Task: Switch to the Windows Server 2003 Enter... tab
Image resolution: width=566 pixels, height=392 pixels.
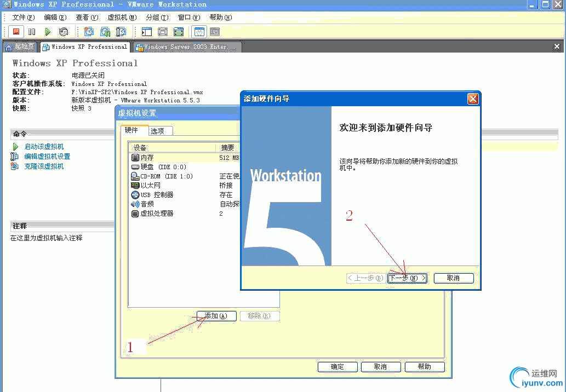Action: pos(187,47)
